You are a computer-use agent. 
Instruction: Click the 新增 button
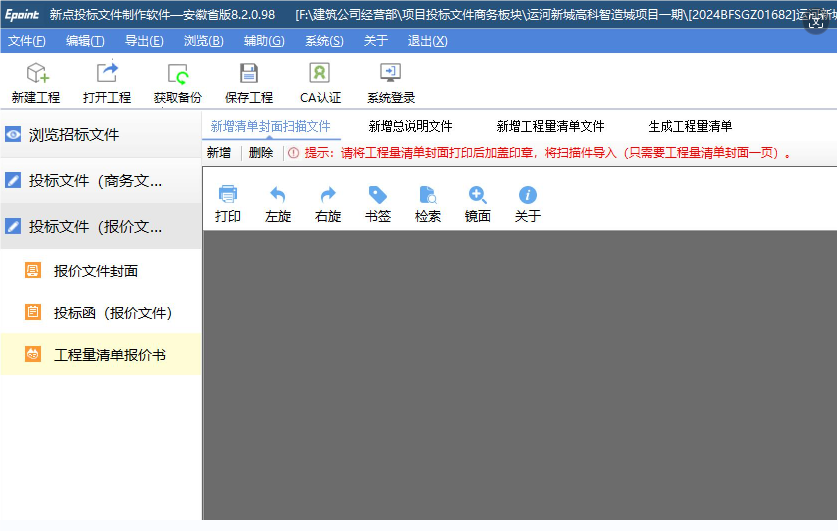tap(218, 153)
